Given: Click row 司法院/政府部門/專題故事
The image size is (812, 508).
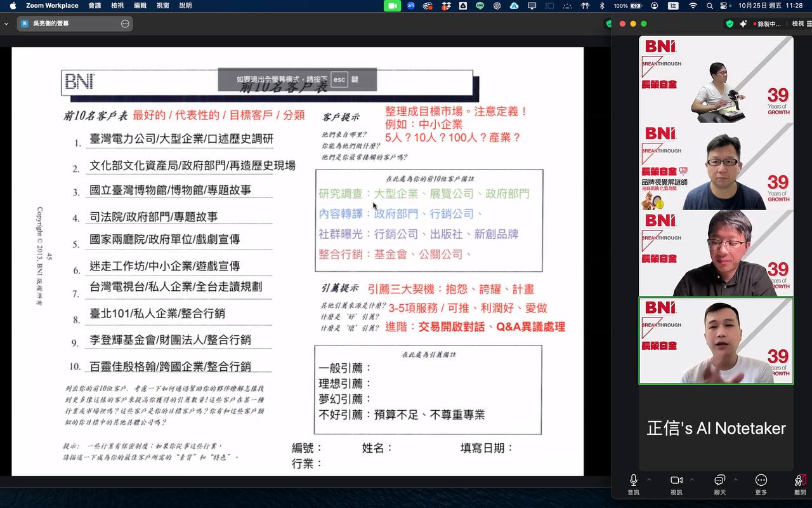Looking at the screenshot, I should (153, 217).
